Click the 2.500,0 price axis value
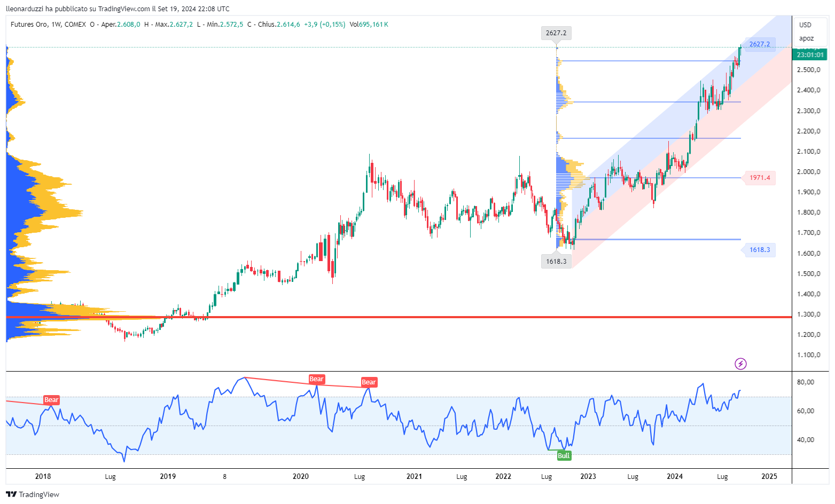This screenshot has height=504, width=835. (808, 70)
